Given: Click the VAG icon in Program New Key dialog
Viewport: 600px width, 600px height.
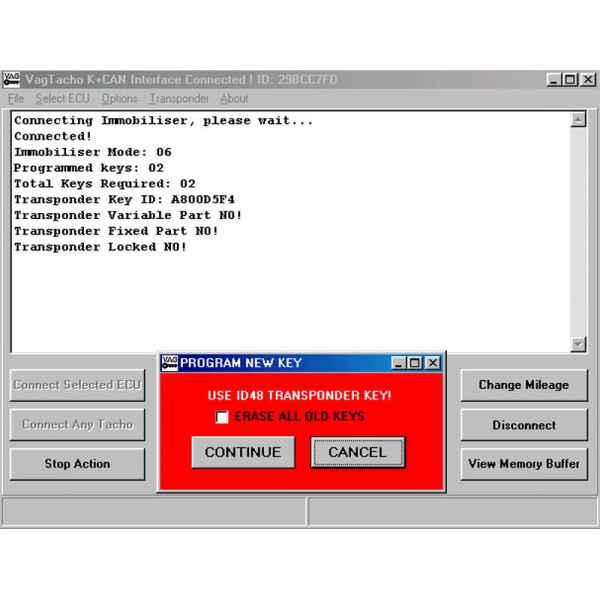Looking at the screenshot, I should point(169,363).
